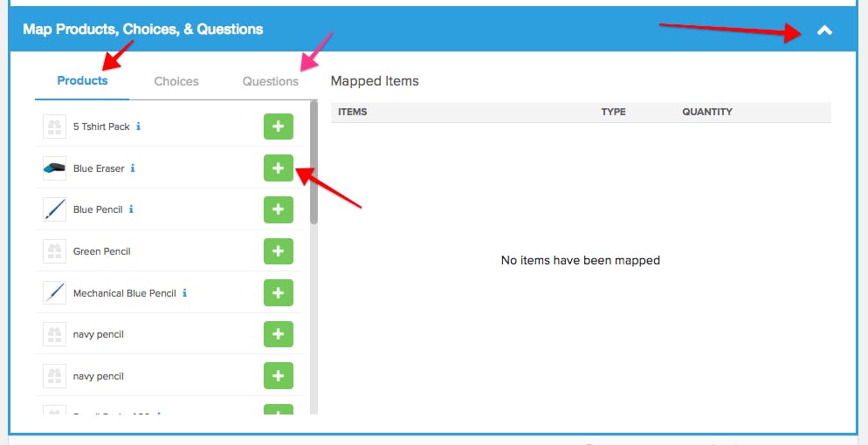Add Green Pencil using plus icon
Screen dimensions: 868x445
(x=278, y=251)
